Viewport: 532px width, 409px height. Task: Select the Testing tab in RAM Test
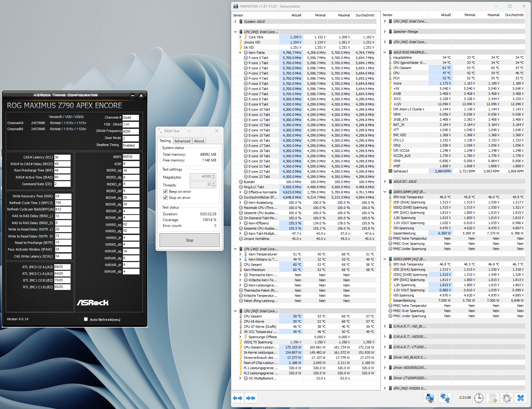165,141
